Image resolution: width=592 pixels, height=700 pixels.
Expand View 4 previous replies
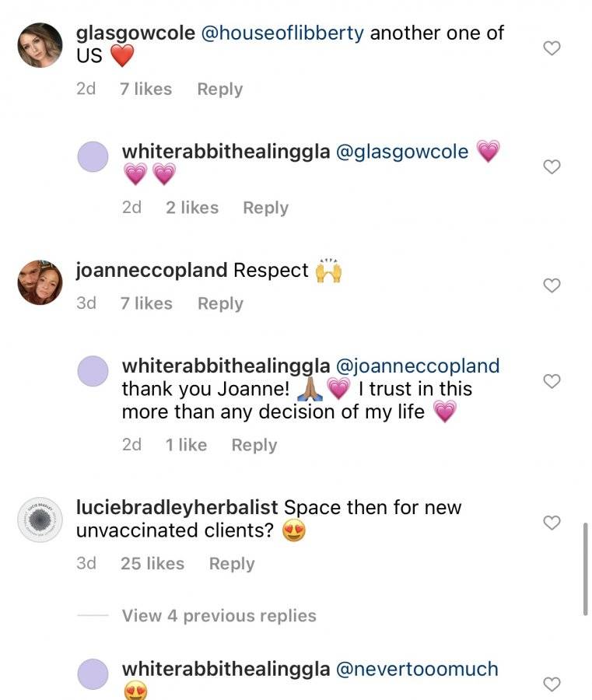tap(219, 616)
